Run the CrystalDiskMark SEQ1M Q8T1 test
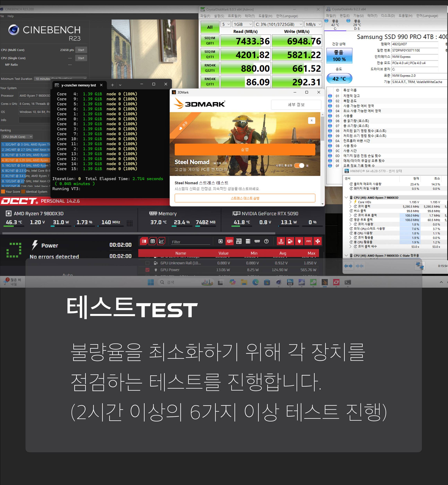The width and height of the screenshot is (448, 485). tap(210, 41)
